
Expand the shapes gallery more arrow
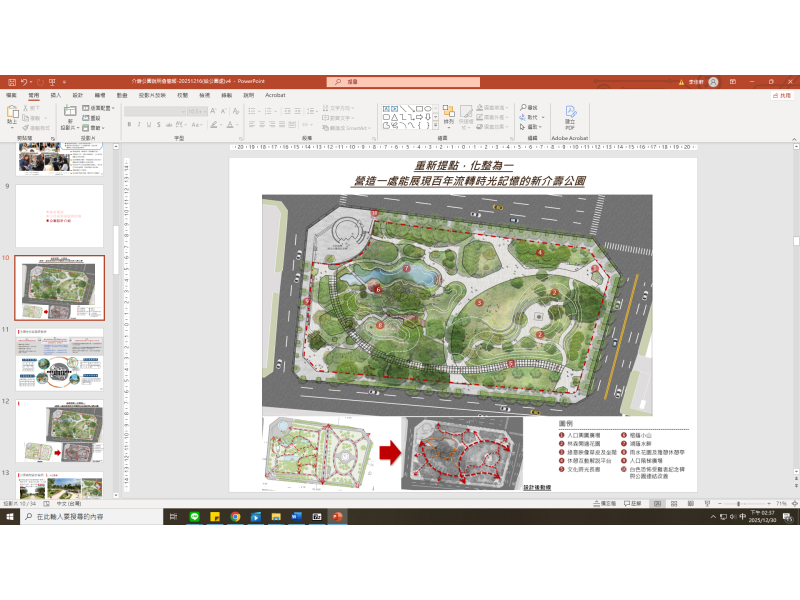[436, 126]
